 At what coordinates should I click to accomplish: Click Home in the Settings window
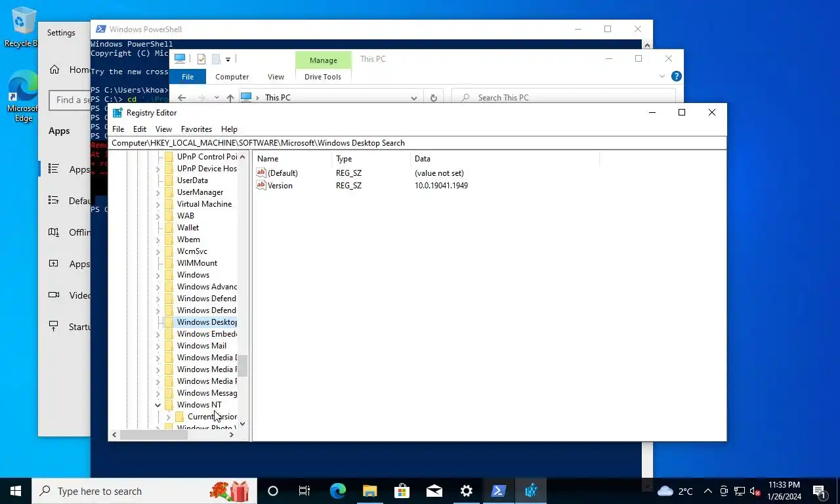pyautogui.click(x=69, y=70)
